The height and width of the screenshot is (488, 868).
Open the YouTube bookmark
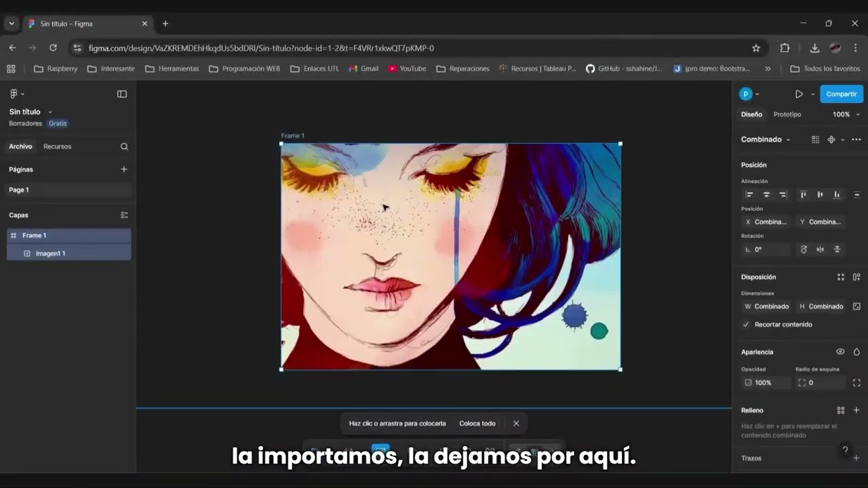pyautogui.click(x=407, y=68)
